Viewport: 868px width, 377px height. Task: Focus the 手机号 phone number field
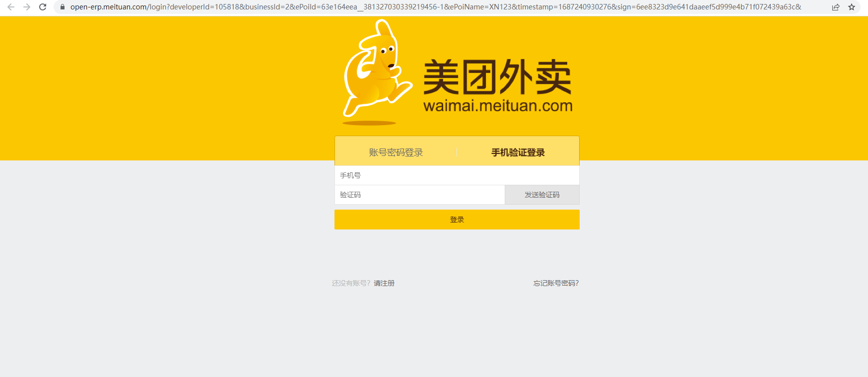coord(457,175)
